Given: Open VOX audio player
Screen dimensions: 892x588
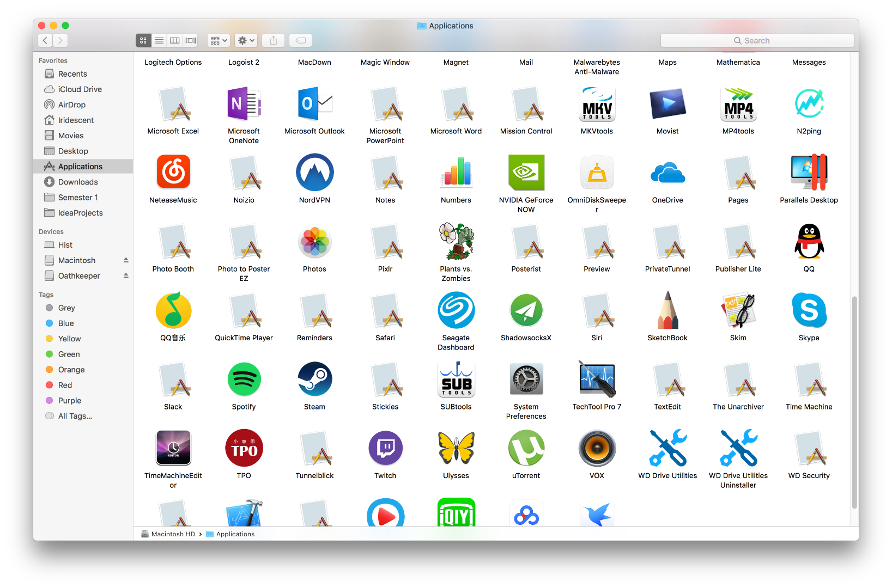Looking at the screenshot, I should 597,448.
